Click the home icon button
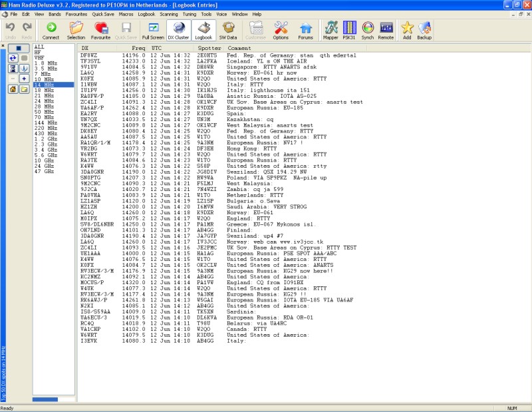 13,89
